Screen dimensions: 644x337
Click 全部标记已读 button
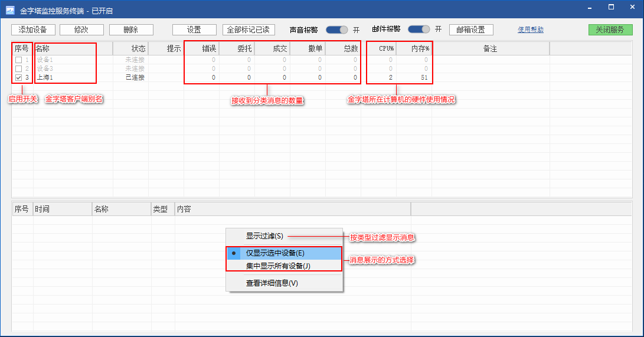(249, 30)
